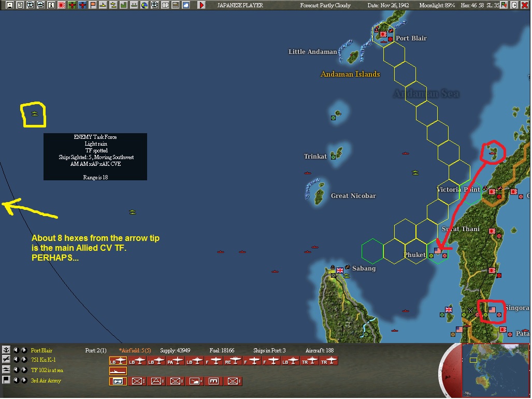Click the minimap in bottom right corner
The height and width of the screenshot is (399, 532).
495,370
